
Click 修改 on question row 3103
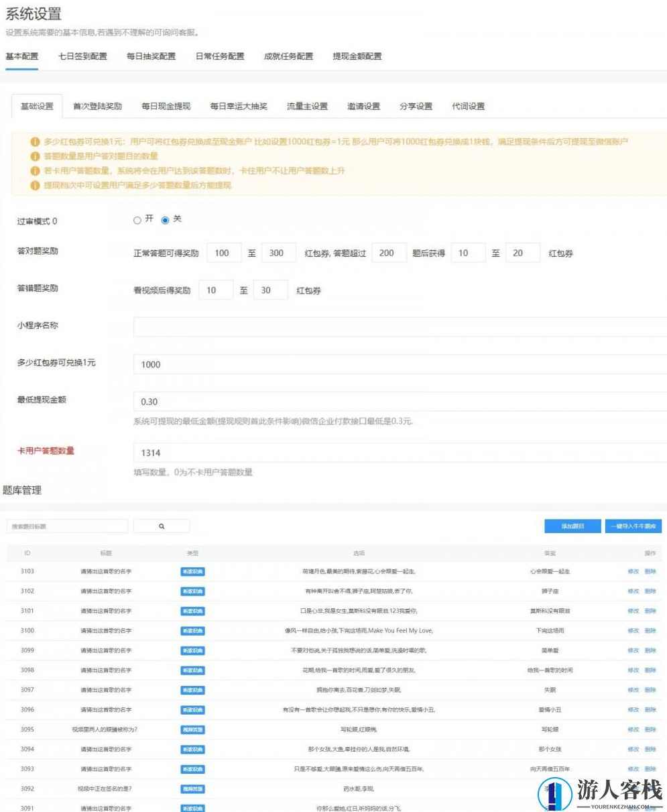633,571
